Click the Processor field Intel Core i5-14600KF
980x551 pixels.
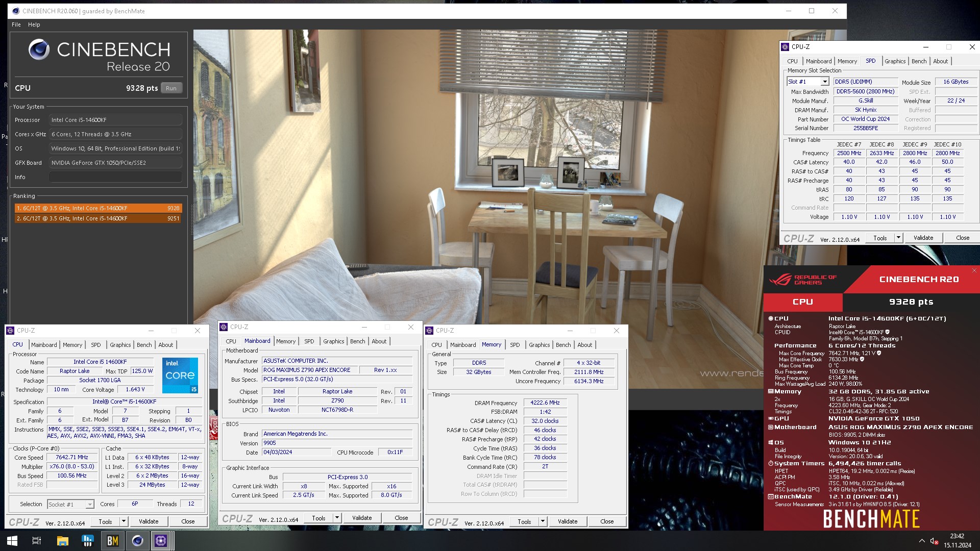[x=115, y=120]
